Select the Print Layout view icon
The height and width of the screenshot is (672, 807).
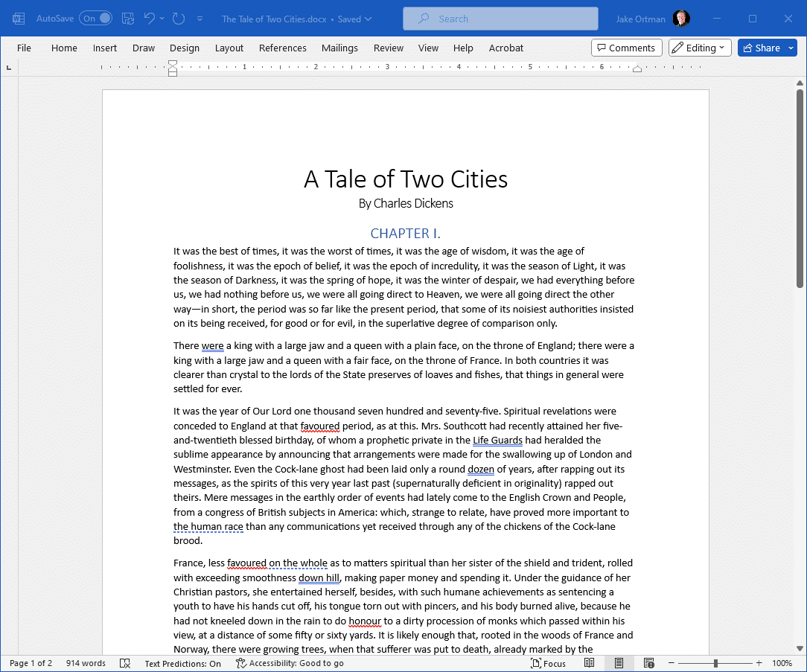tap(619, 663)
